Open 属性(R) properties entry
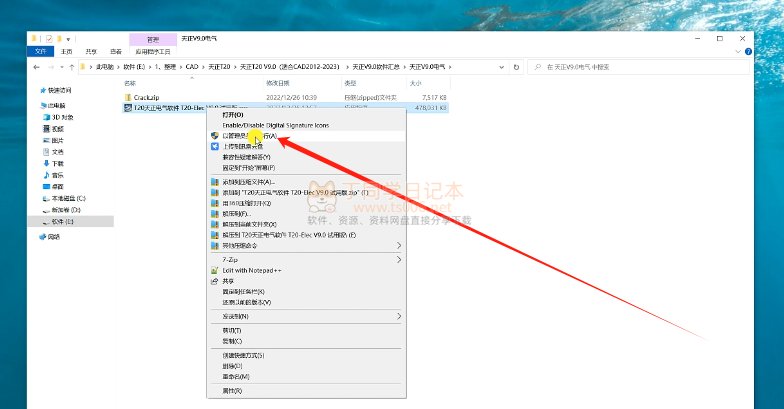 point(232,391)
